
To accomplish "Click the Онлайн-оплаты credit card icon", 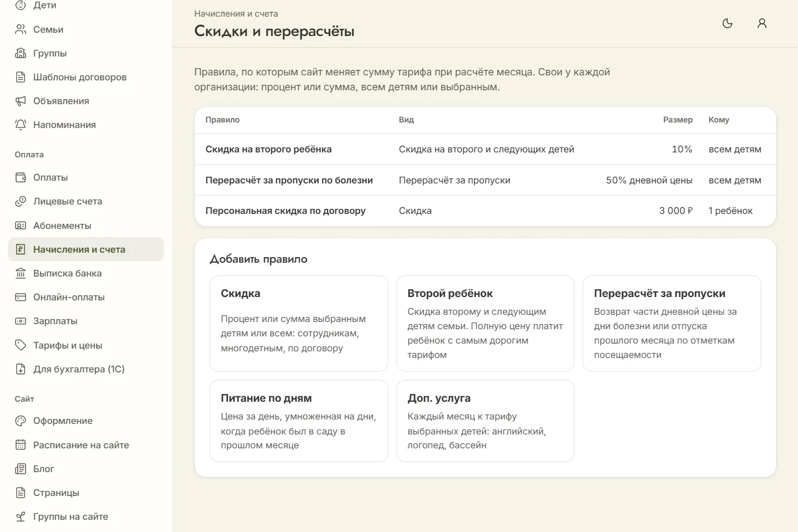I will click(21, 297).
